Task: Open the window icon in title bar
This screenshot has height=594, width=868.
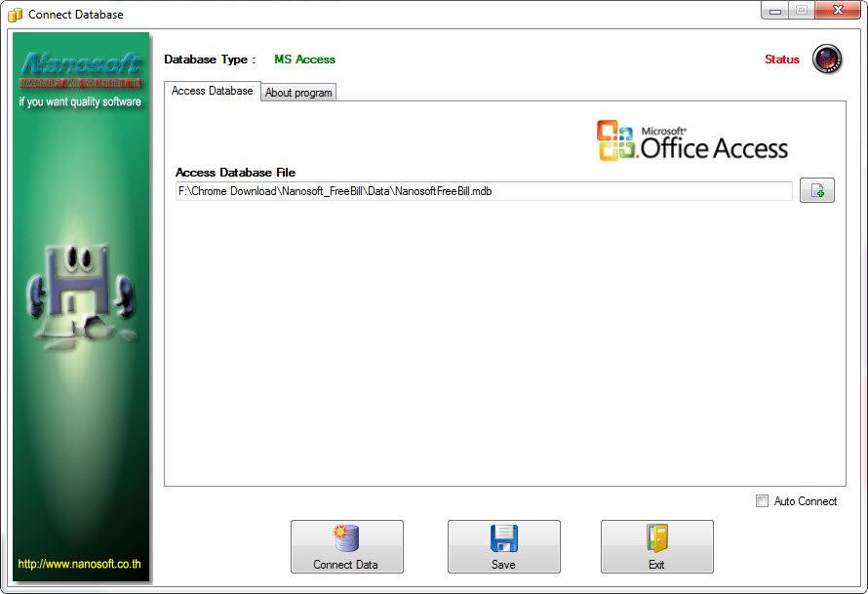Action: coord(15,15)
